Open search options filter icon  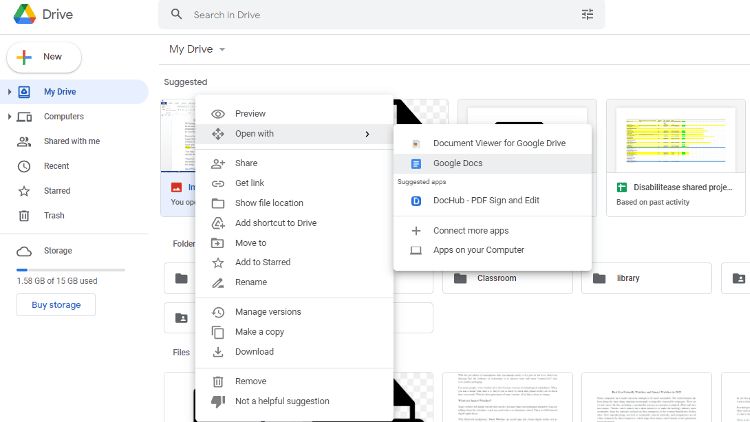(x=587, y=14)
